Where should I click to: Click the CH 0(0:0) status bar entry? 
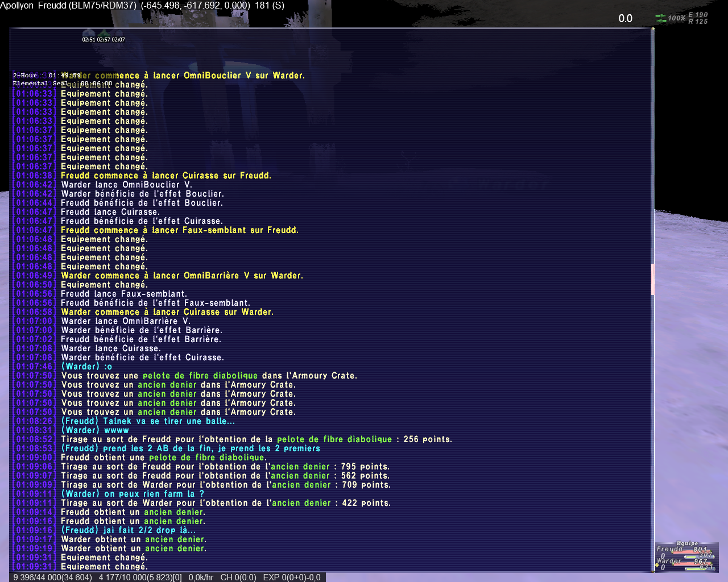[x=238, y=577]
